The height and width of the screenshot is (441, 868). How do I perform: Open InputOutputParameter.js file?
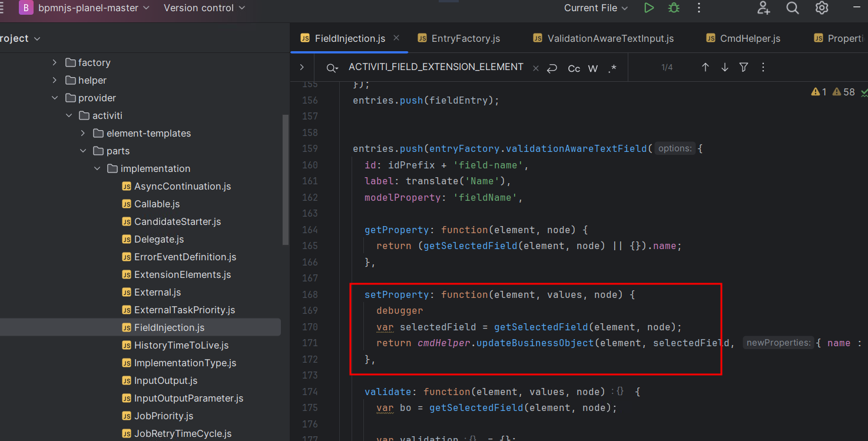183,398
